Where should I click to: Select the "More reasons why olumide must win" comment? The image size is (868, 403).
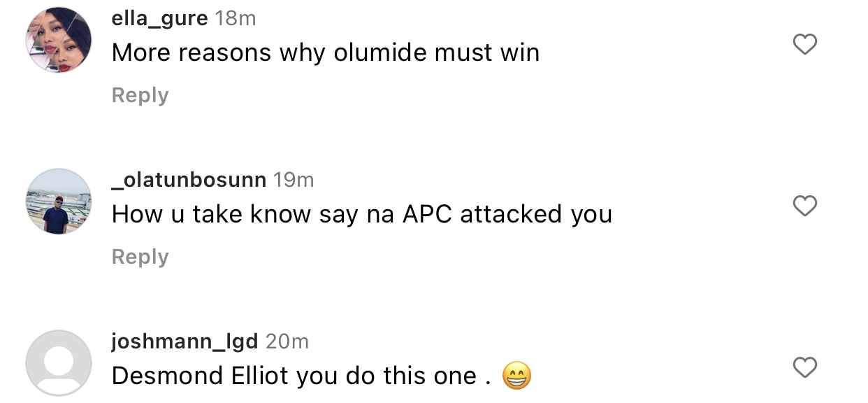tap(325, 53)
